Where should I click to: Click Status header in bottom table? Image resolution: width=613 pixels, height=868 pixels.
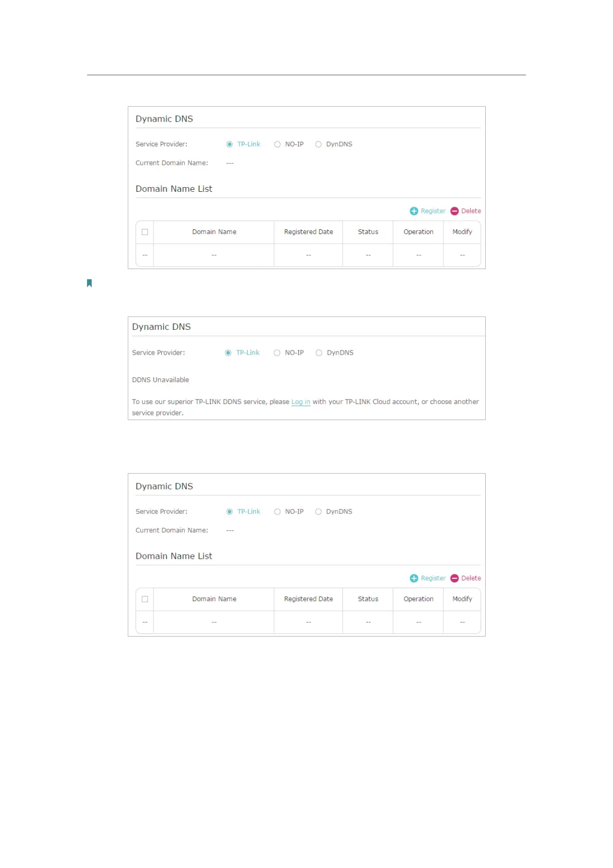pyautogui.click(x=368, y=599)
